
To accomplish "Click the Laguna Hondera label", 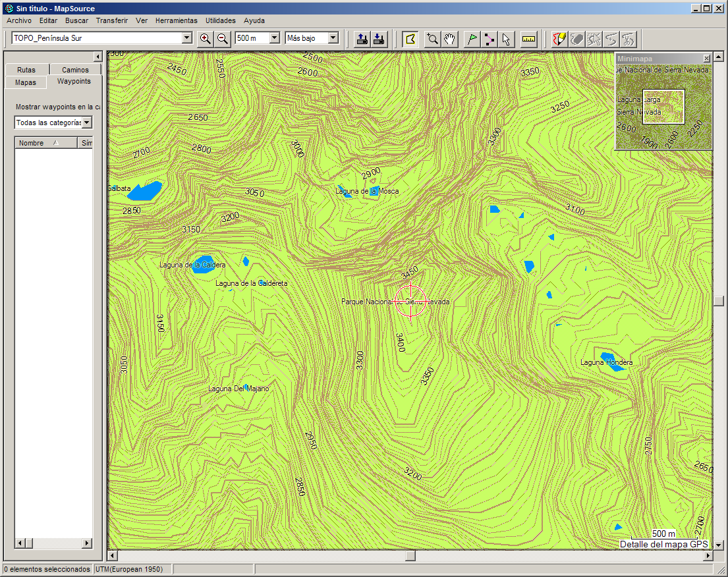I will (x=606, y=362).
